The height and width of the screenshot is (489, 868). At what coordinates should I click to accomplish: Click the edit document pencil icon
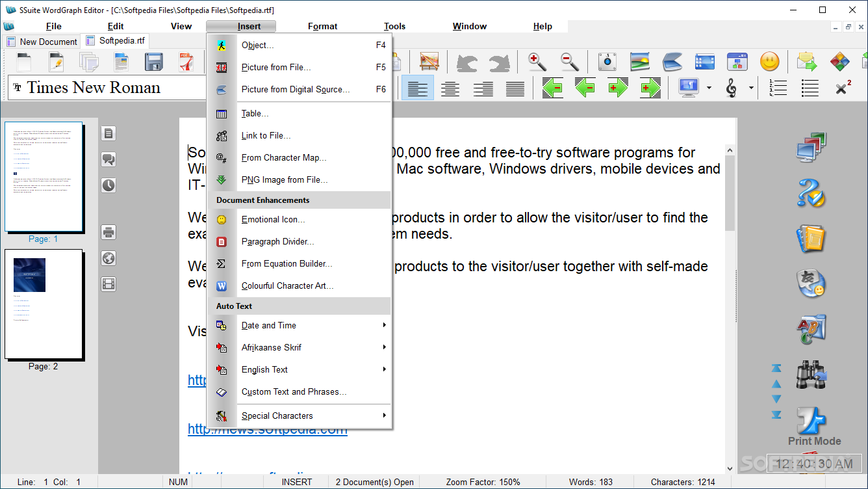point(57,62)
